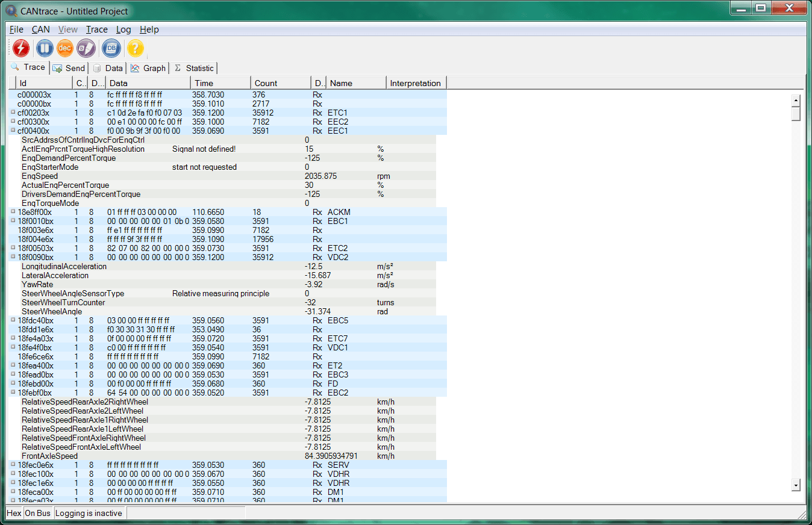The height and width of the screenshot is (525, 812).
Task: Click the chart icon on the Graph tab
Action: tap(136, 68)
